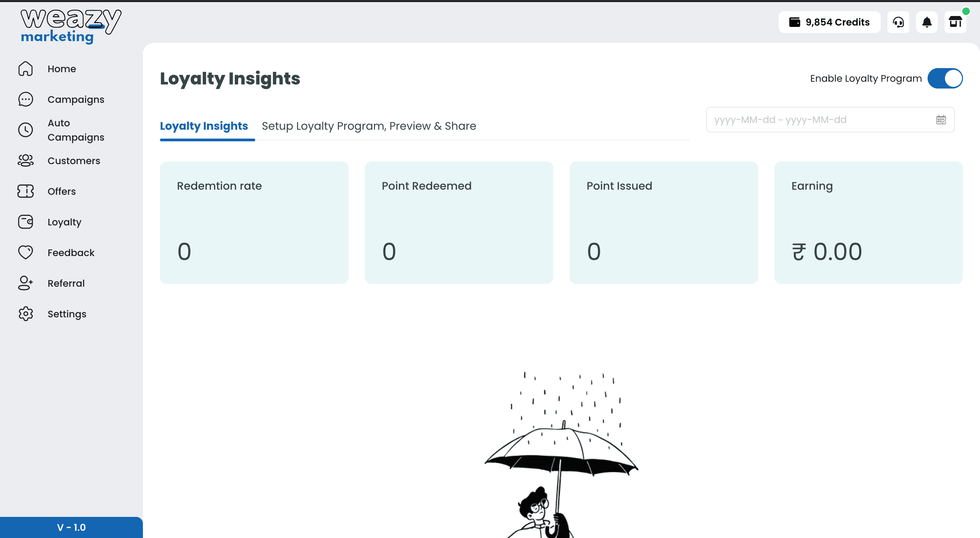The image size is (980, 538).
Task: Click the Offers ticket icon
Action: click(26, 191)
